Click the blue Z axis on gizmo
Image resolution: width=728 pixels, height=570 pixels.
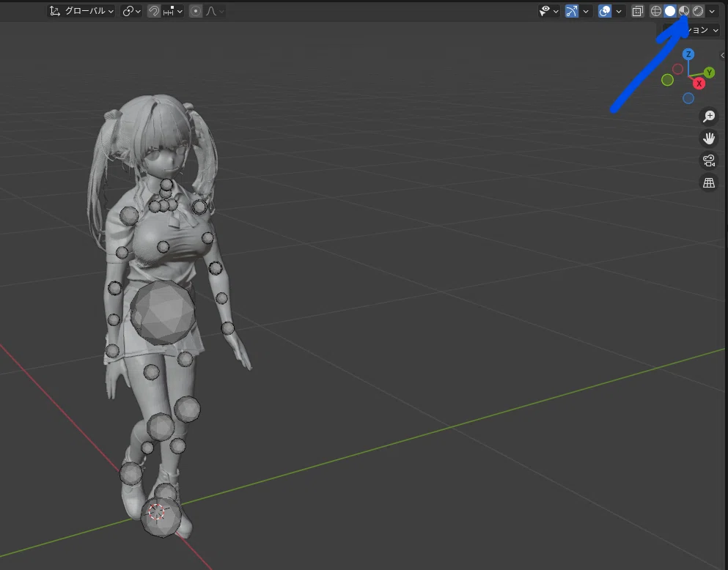point(688,54)
